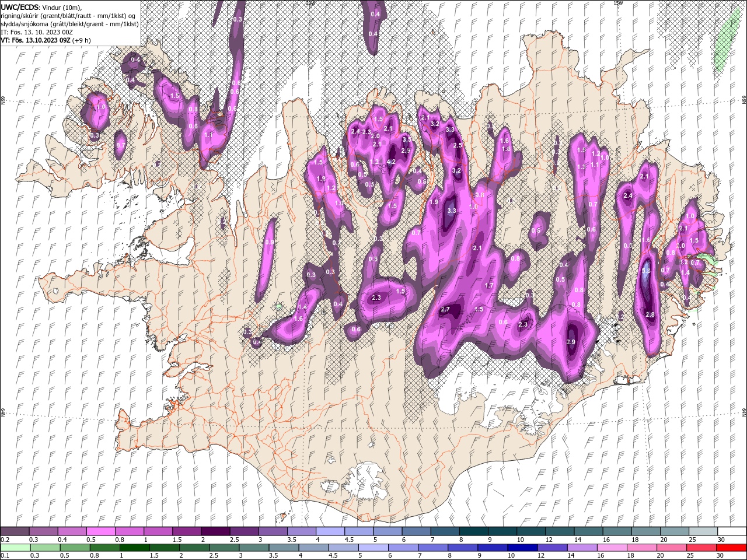Click the 'rigning/skúrir' legend description line
747x560 pixels.
tap(69, 15)
